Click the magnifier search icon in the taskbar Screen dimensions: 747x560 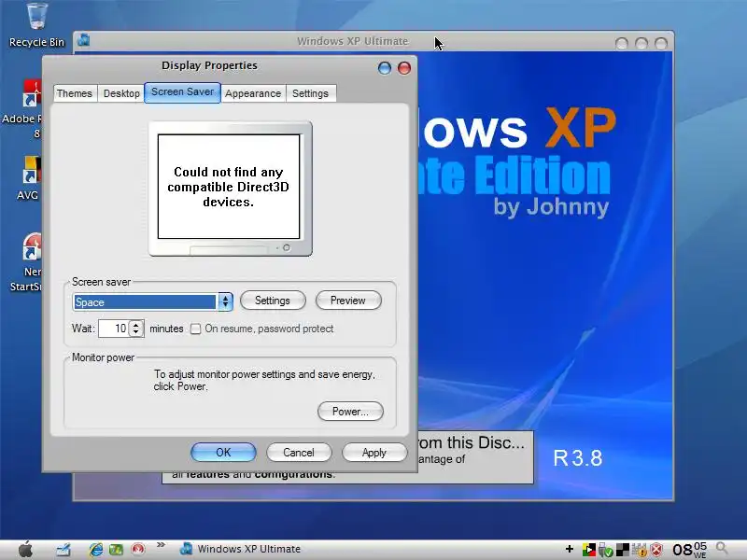tap(723, 549)
